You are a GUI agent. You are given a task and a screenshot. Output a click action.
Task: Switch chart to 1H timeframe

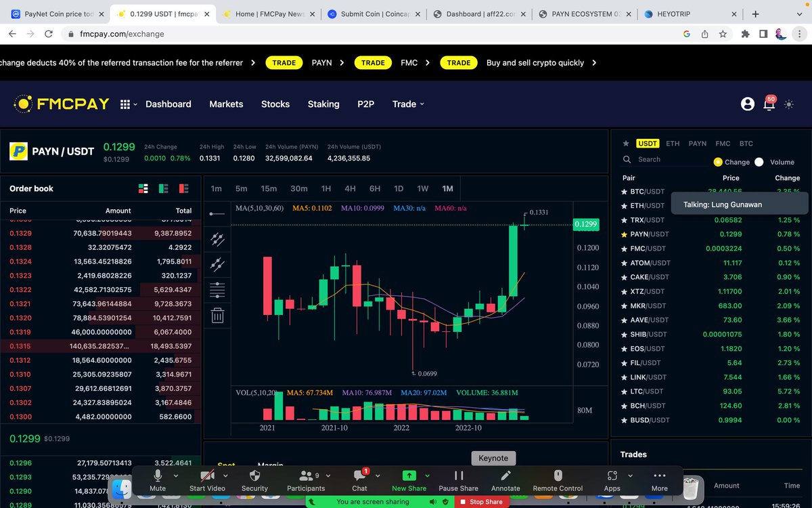coord(326,188)
